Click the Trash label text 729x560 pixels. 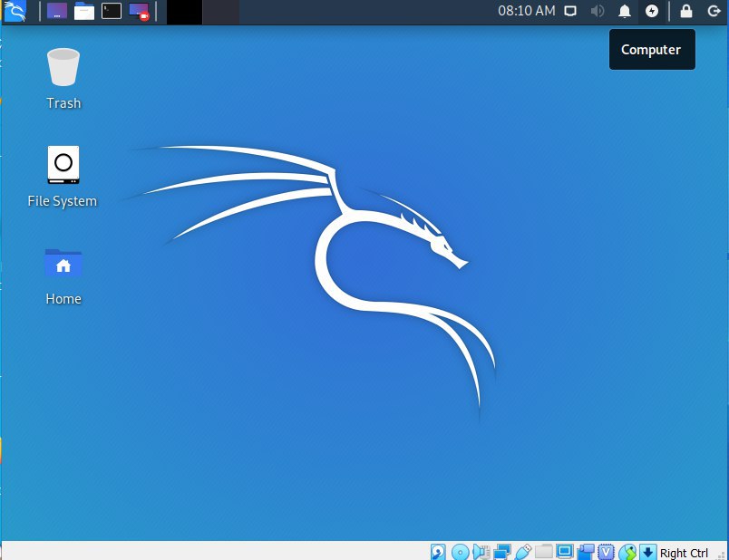pos(63,103)
